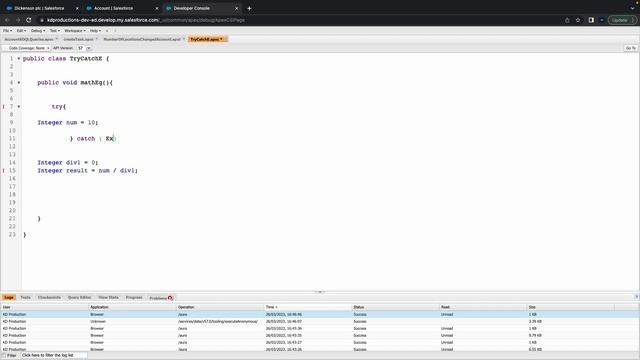Open a new browser tab with plus
640x360 pixels.
tap(249, 8)
